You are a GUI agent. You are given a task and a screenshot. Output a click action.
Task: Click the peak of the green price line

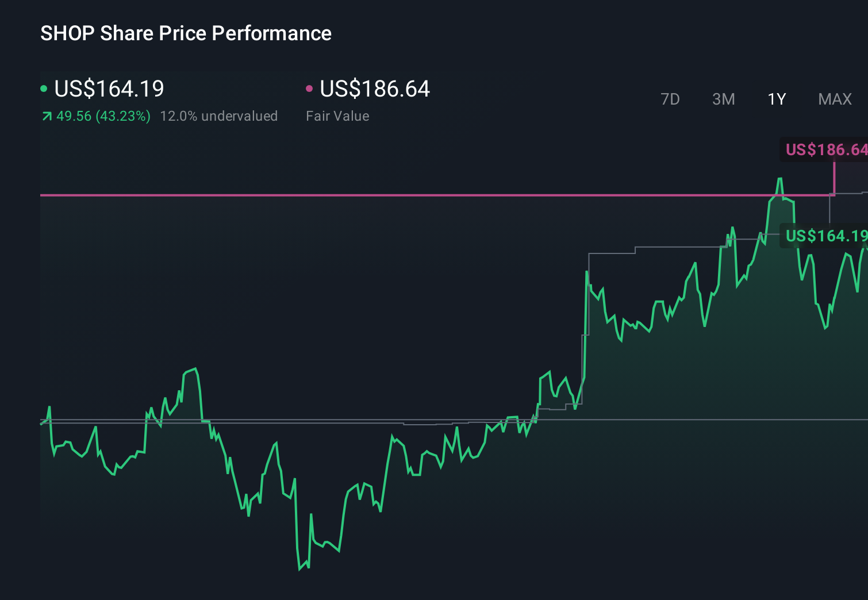[780, 179]
